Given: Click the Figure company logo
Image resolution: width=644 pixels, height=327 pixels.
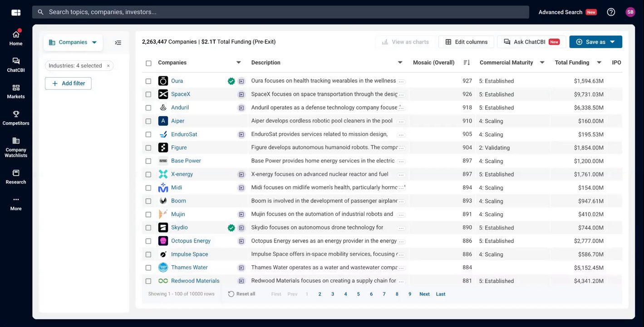Looking at the screenshot, I should pyautogui.click(x=163, y=148).
